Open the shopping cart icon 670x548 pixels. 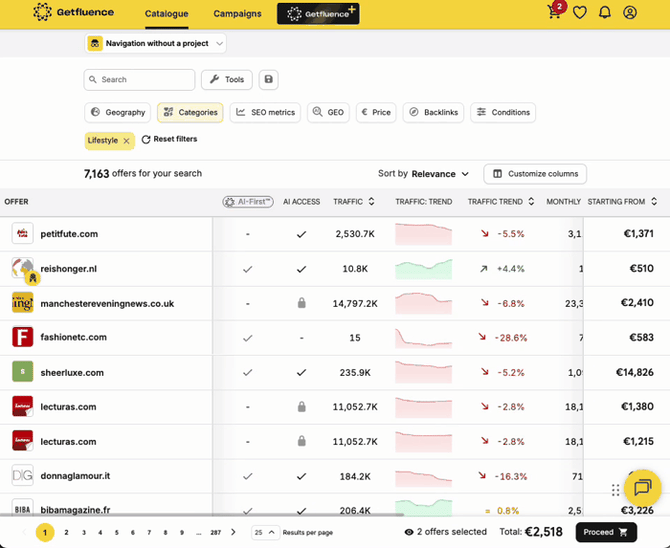point(554,13)
